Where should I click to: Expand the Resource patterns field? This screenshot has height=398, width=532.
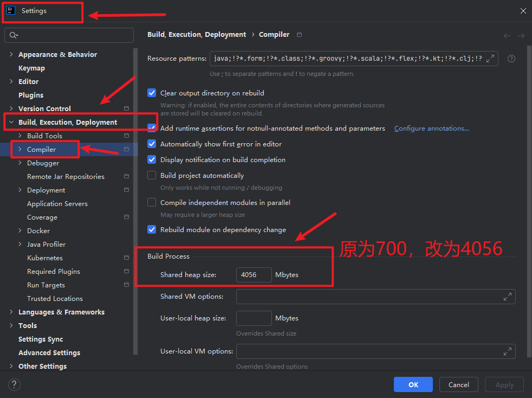[x=490, y=59]
